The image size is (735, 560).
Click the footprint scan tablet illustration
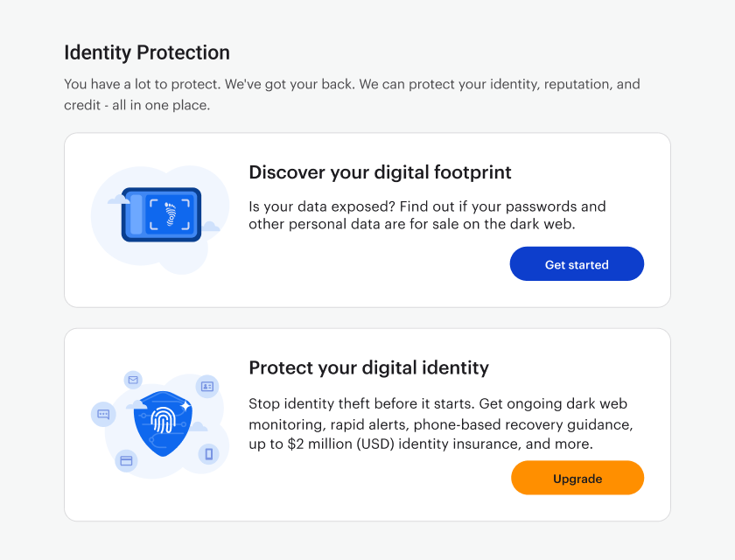161,214
